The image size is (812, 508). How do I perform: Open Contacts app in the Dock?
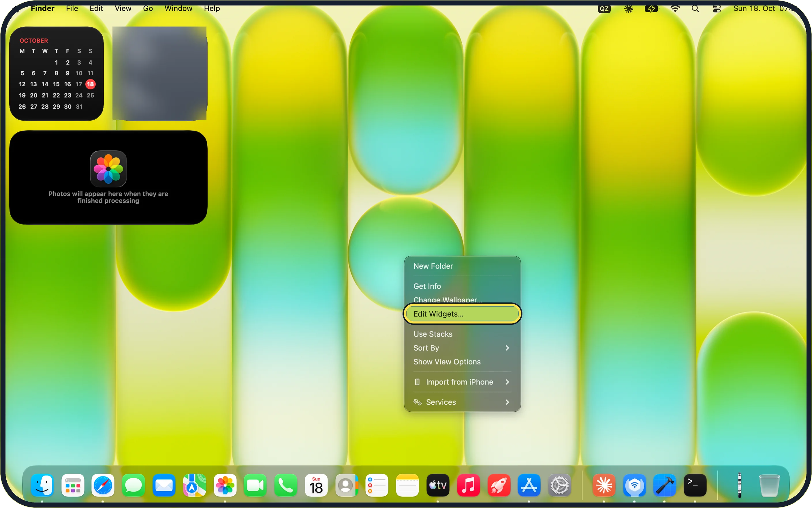tap(346, 485)
